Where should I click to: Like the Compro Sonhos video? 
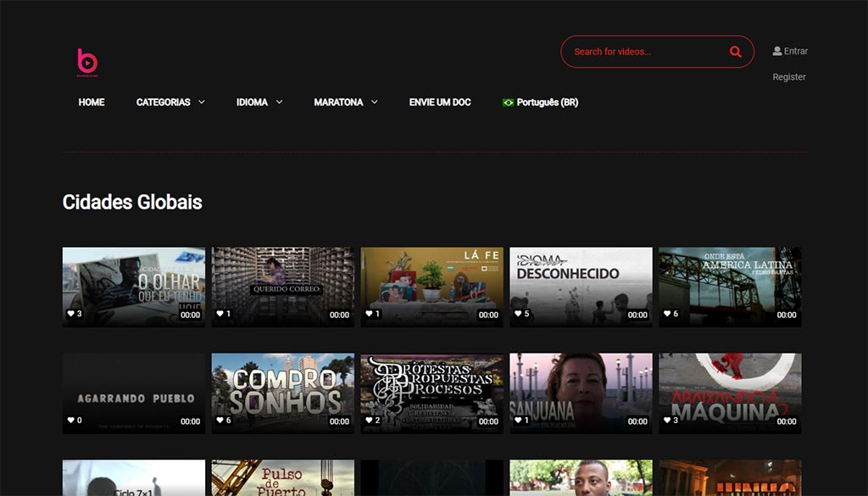220,421
